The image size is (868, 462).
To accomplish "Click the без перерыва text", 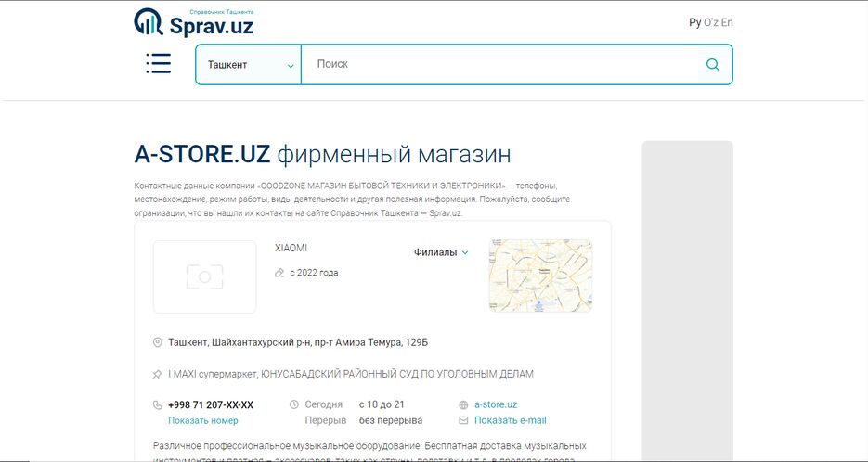I will [x=391, y=420].
